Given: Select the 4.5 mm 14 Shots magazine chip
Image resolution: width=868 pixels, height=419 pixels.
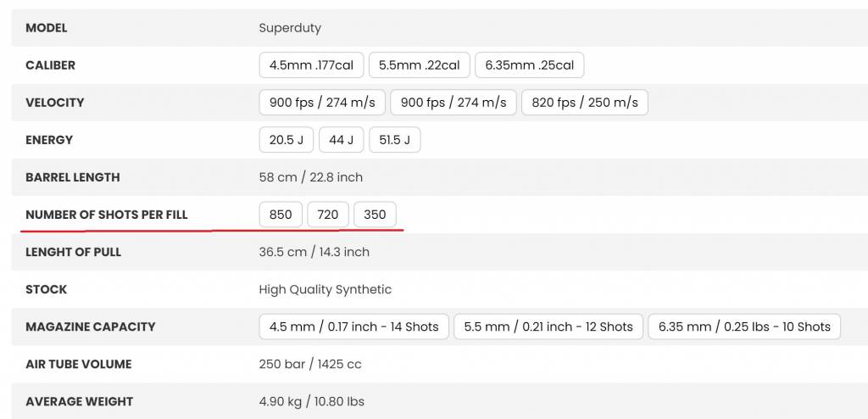Looking at the screenshot, I should coord(353,327).
